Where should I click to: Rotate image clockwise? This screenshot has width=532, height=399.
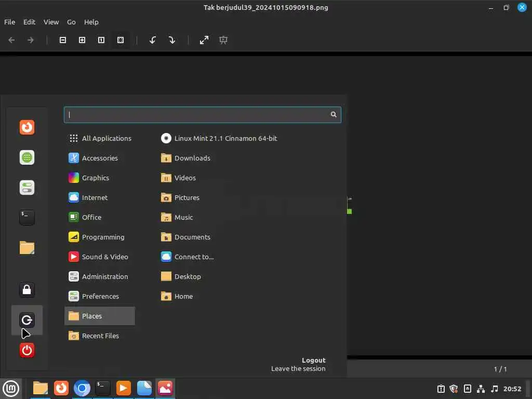click(x=172, y=40)
